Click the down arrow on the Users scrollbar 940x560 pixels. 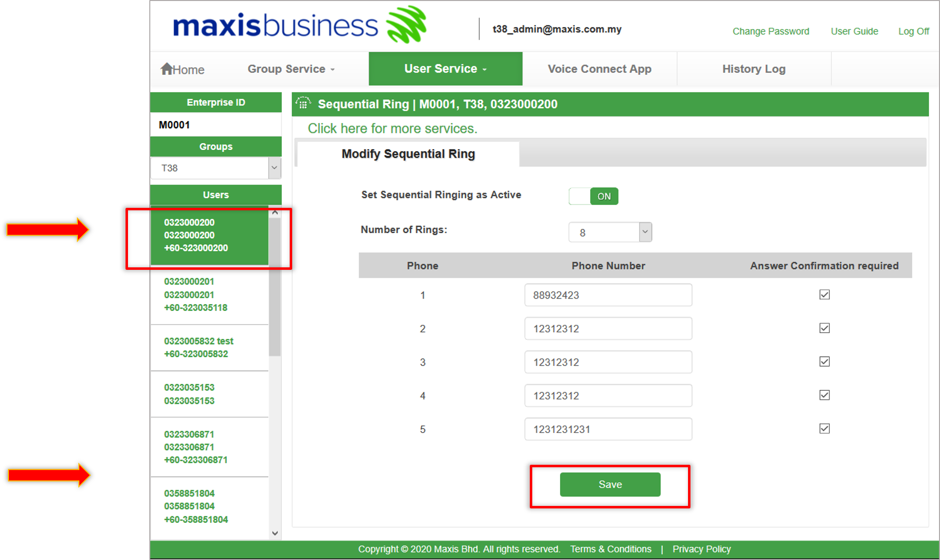pos(274,533)
